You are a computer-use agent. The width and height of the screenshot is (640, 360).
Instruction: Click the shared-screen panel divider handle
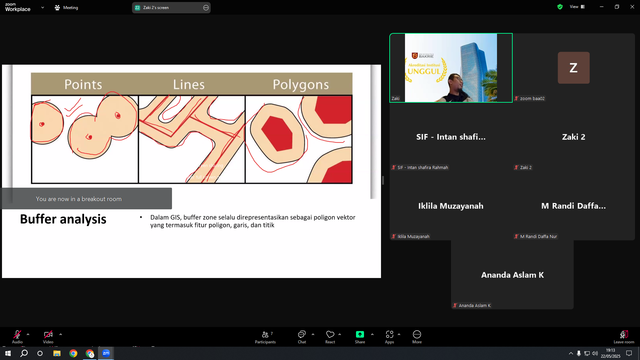tap(383, 180)
